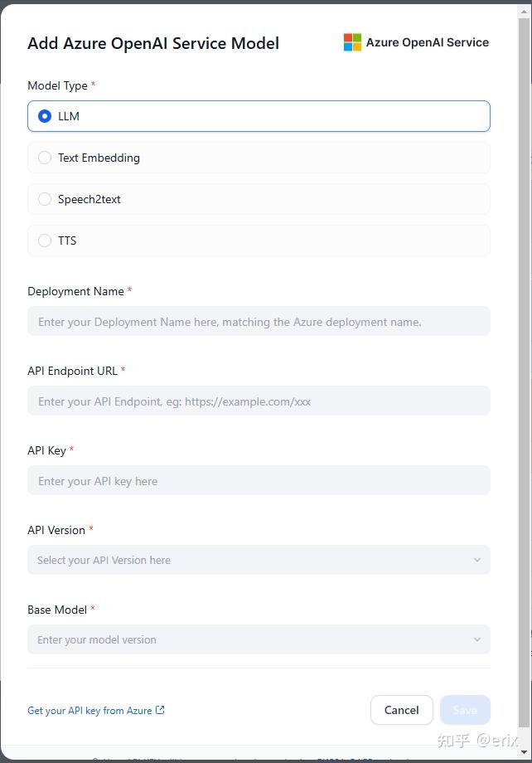This screenshot has width=532, height=763.
Task: Click the Azure OpenAI Service label
Action: tap(428, 42)
